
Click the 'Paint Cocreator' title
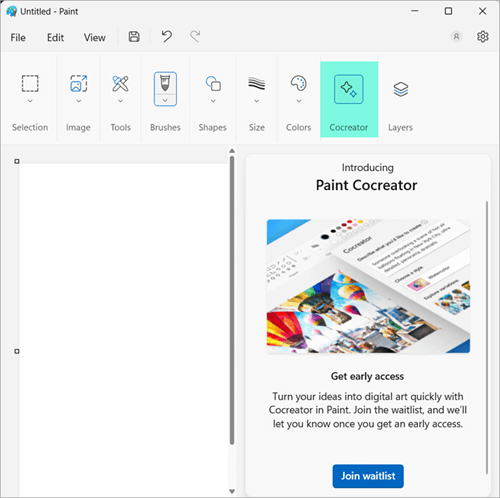[366, 185]
